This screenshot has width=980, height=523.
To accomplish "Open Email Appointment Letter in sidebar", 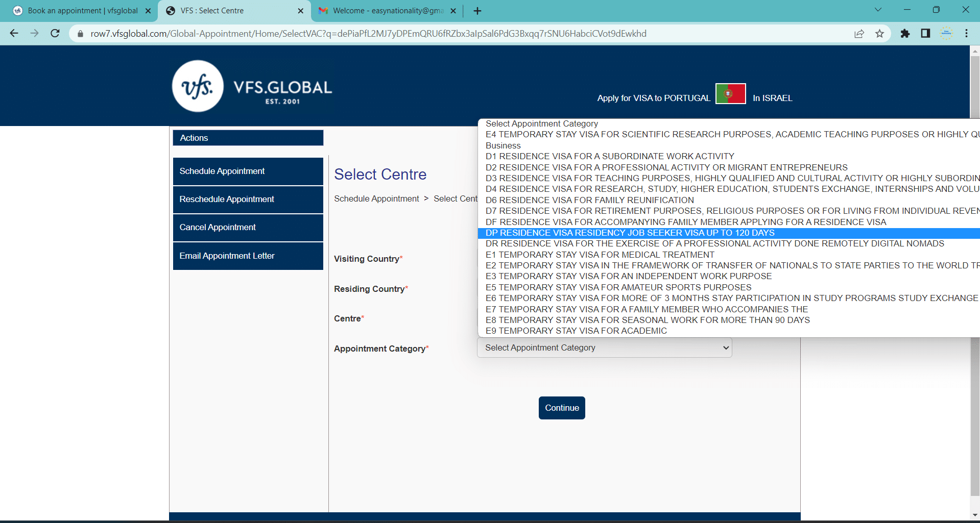I will [x=248, y=256].
